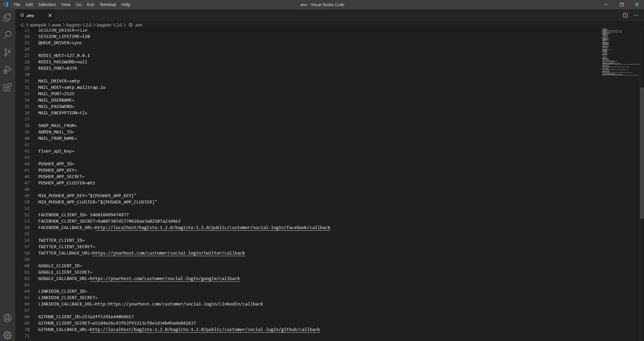Open the Run and Debug view
This screenshot has width=644, height=341.
(x=7, y=70)
